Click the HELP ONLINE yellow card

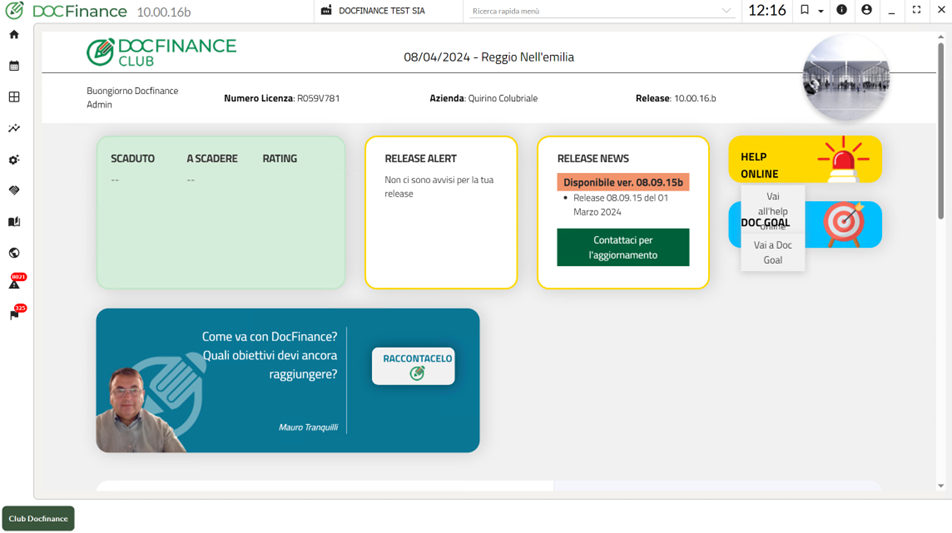click(x=805, y=159)
